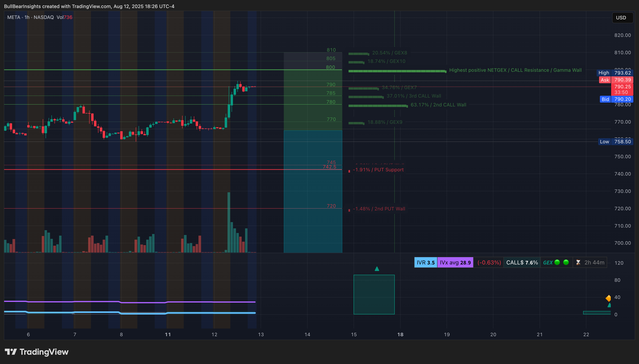Click the USD currency button
This screenshot has width=639, height=364.
(x=622, y=18)
